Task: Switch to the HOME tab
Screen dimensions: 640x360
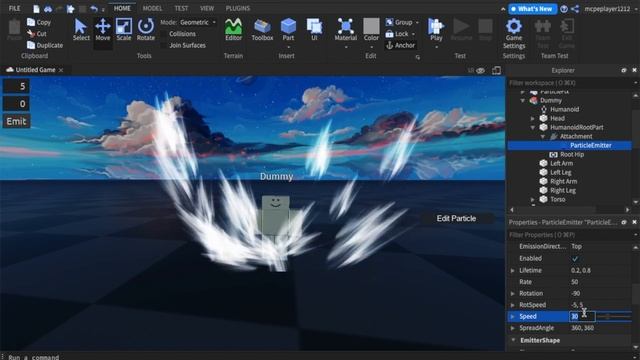Action: pyautogui.click(x=122, y=8)
